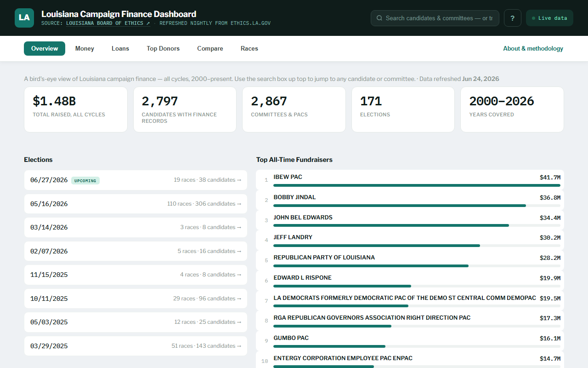Open the 05/16/2026 election row

click(x=136, y=204)
